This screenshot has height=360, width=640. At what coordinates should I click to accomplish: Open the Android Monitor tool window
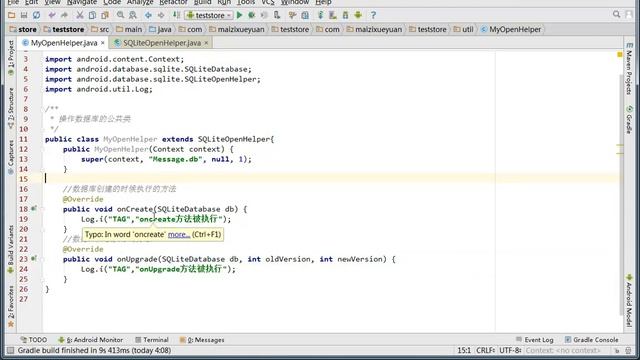pyautogui.click(x=91, y=340)
